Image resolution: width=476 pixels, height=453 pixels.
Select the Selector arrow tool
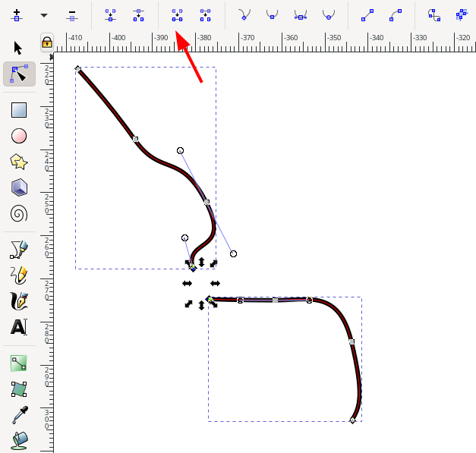(x=19, y=48)
